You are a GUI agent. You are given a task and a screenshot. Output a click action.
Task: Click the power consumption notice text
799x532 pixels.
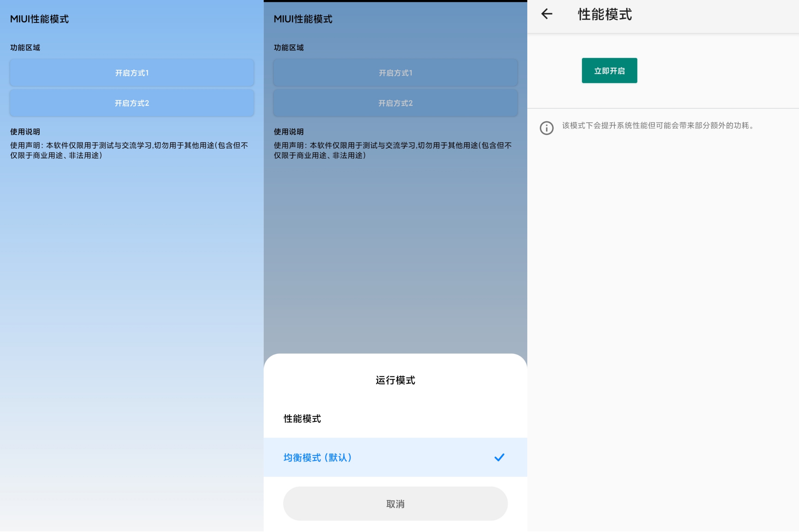[658, 126]
